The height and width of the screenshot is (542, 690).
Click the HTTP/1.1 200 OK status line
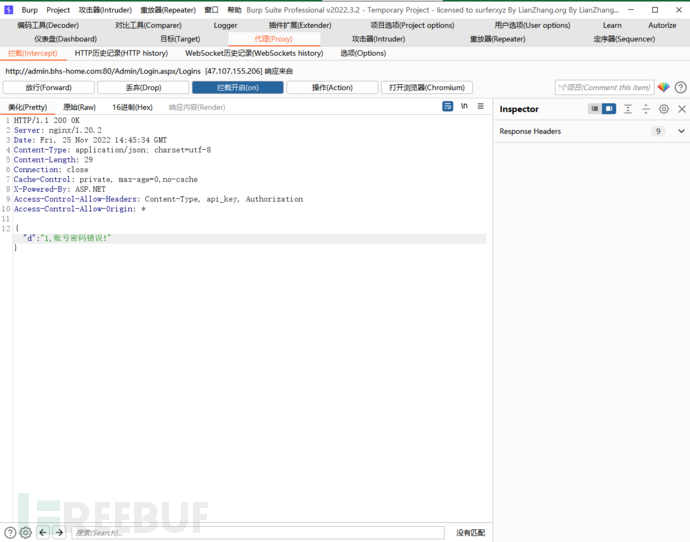[47, 120]
